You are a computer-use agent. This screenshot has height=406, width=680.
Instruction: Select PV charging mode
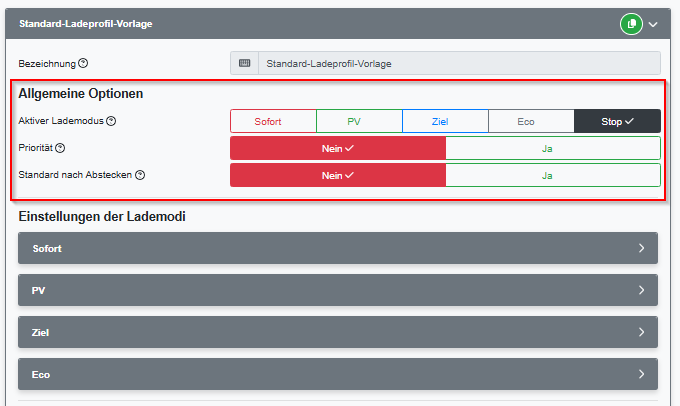[x=359, y=121]
